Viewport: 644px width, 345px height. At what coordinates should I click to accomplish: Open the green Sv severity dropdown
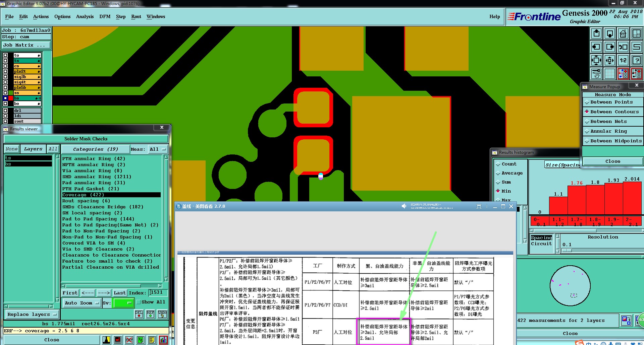click(x=124, y=303)
